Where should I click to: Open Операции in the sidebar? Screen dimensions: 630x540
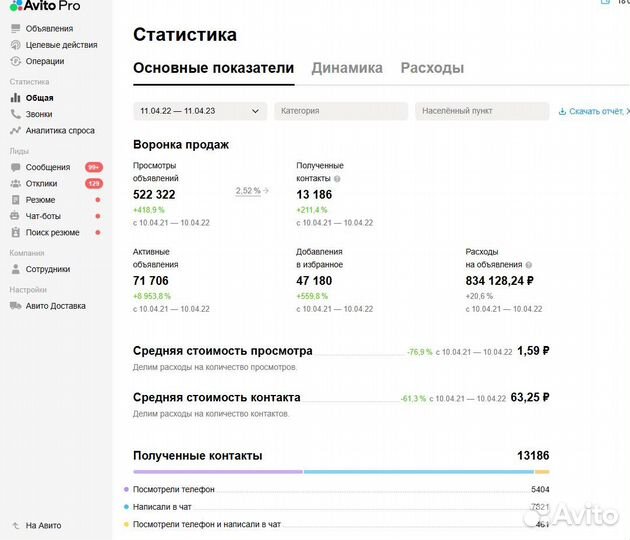[x=45, y=61]
